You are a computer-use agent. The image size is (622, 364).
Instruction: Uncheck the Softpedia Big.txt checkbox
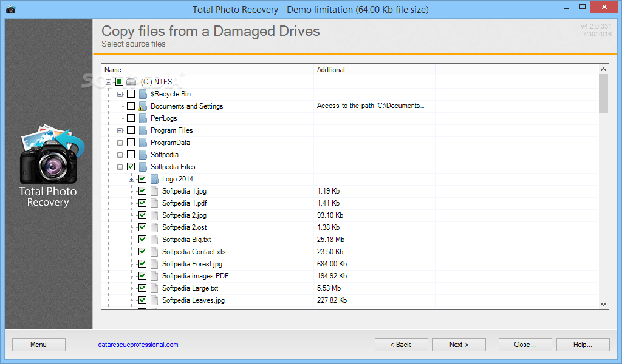point(142,239)
